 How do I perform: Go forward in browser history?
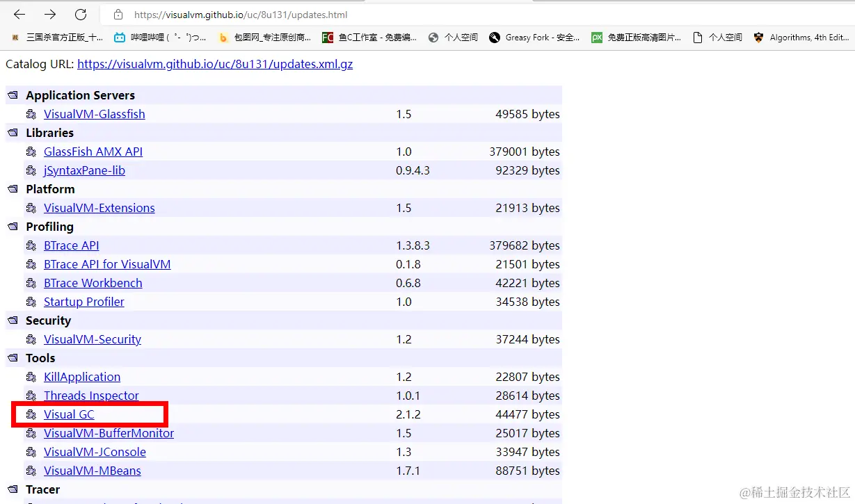tap(50, 15)
